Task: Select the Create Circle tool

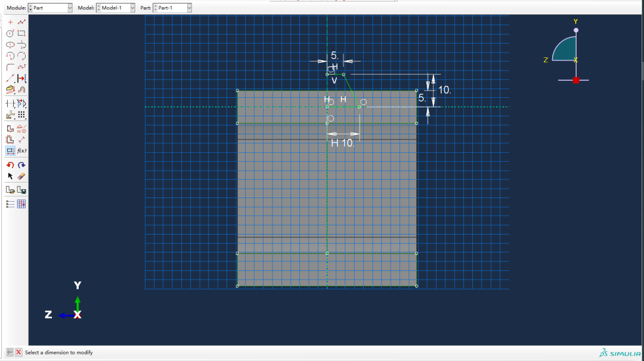Action: click(10, 33)
